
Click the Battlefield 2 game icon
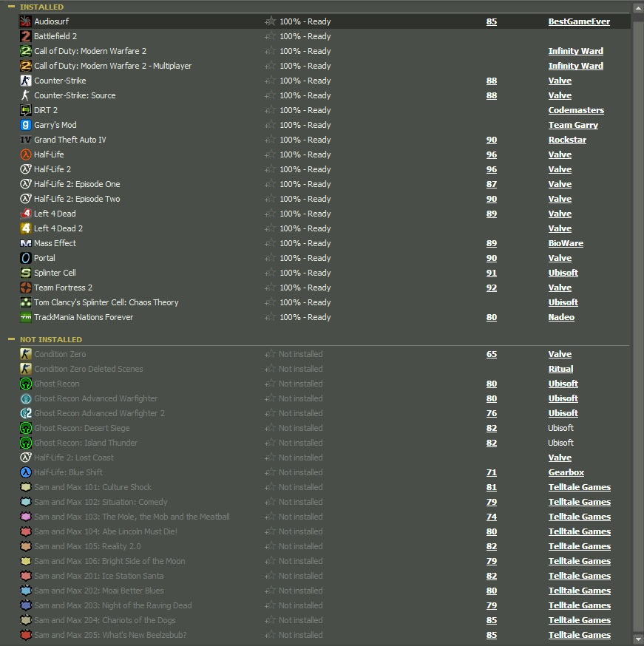[x=26, y=36]
